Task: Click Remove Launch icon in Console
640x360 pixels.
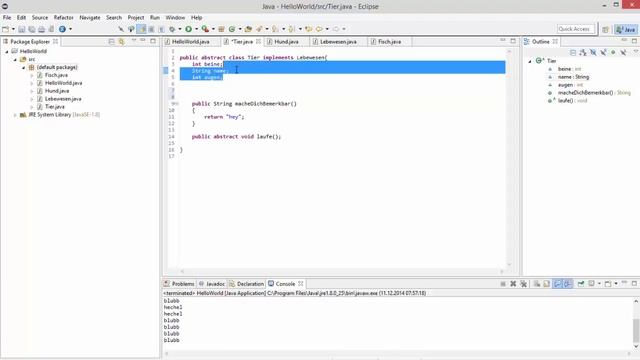Action: pyautogui.click(x=513, y=284)
